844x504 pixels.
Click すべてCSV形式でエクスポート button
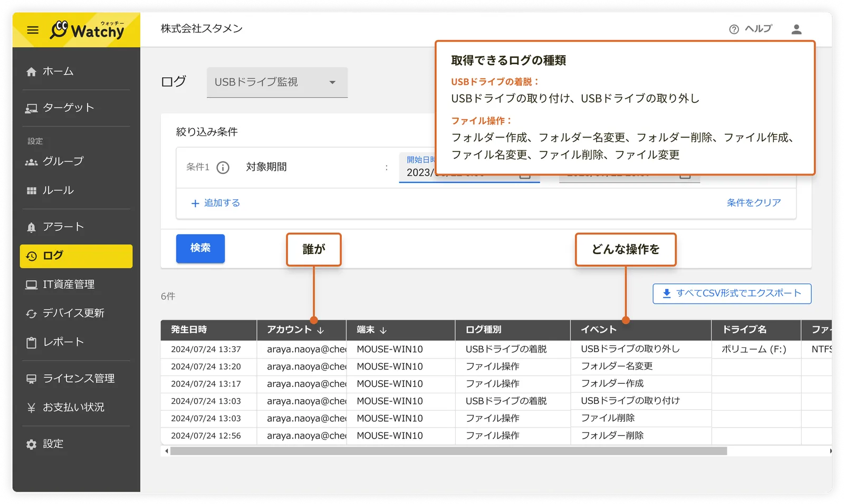(732, 294)
